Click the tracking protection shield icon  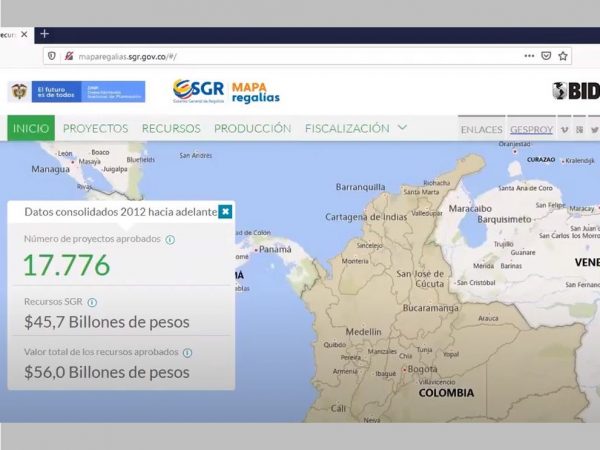pyautogui.click(x=52, y=56)
